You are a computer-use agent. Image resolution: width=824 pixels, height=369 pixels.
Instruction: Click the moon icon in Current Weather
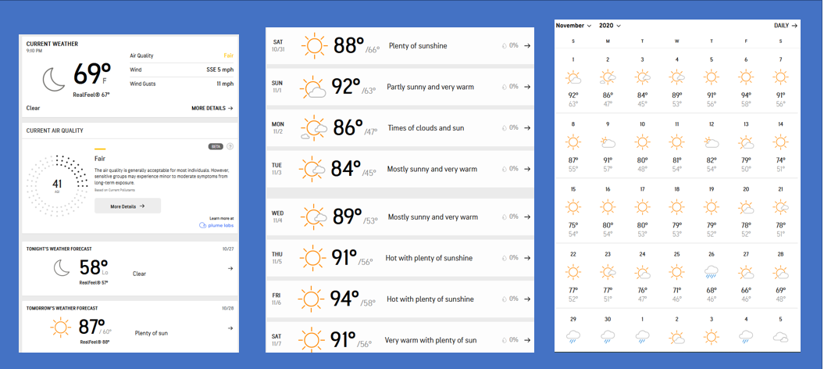[56, 80]
